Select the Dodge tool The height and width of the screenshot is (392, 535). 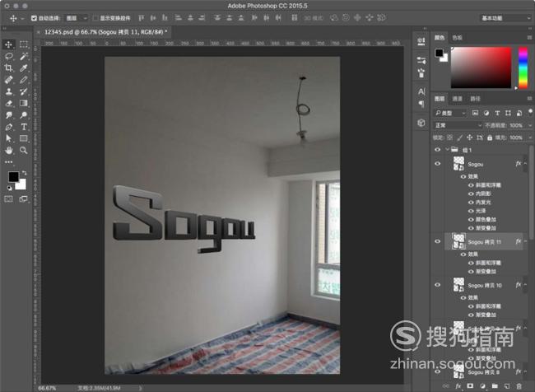[24, 115]
